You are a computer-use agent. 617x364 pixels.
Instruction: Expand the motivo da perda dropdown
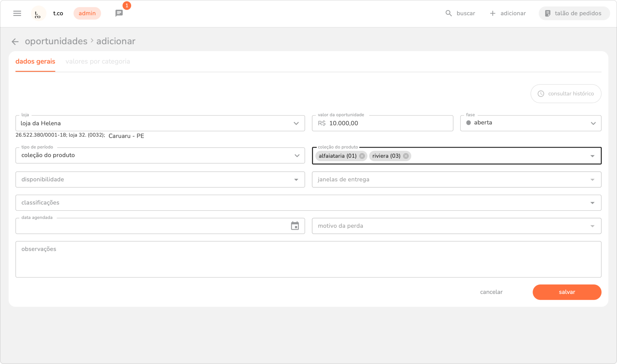[592, 226]
